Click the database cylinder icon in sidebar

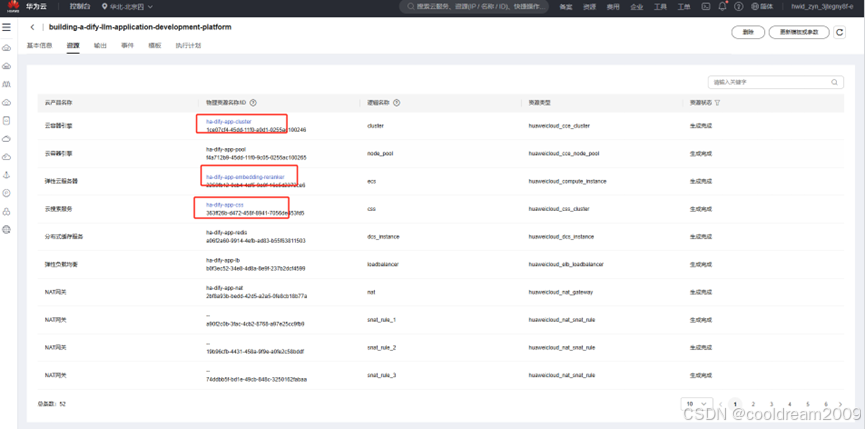pos(7,120)
